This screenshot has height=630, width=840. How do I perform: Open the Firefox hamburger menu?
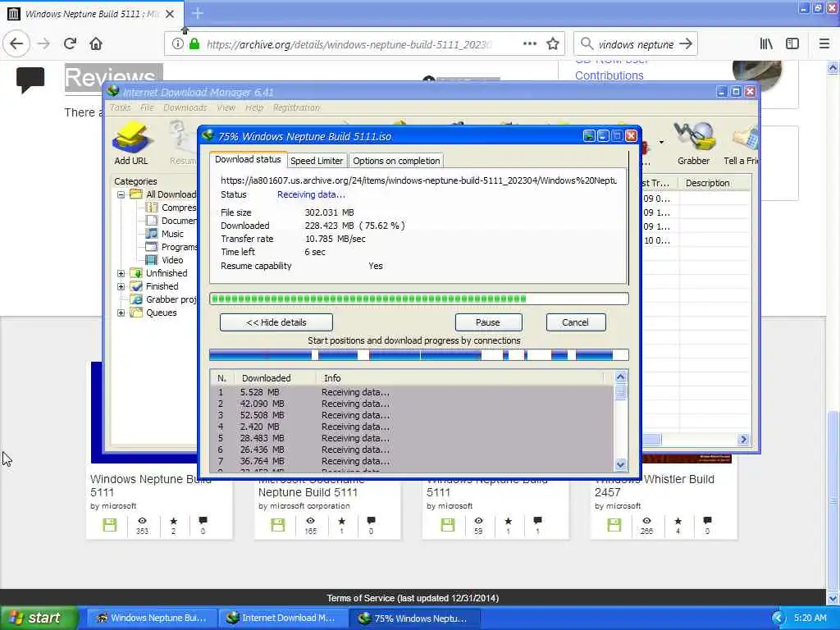tap(824, 44)
